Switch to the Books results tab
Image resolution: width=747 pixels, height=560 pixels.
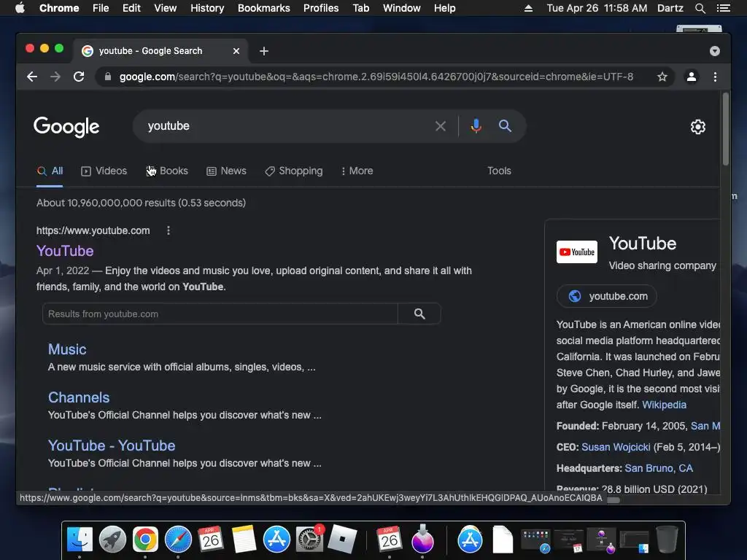(167, 171)
